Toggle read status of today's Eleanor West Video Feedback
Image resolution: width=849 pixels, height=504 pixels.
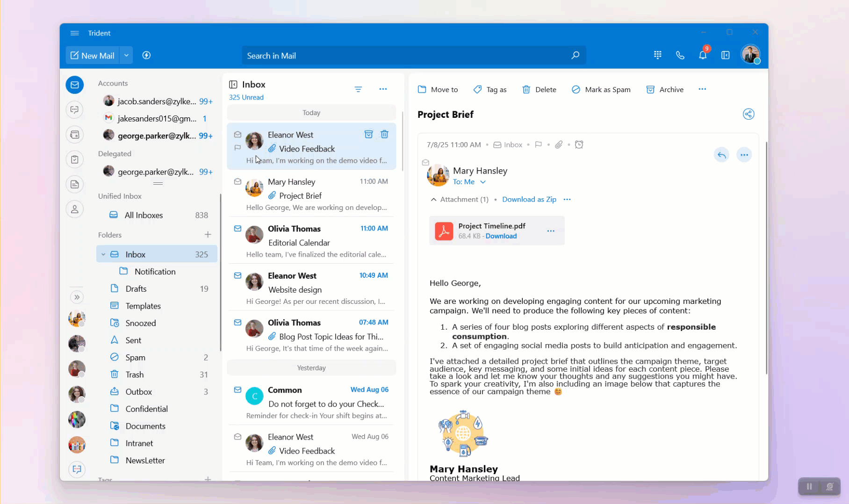pyautogui.click(x=237, y=135)
